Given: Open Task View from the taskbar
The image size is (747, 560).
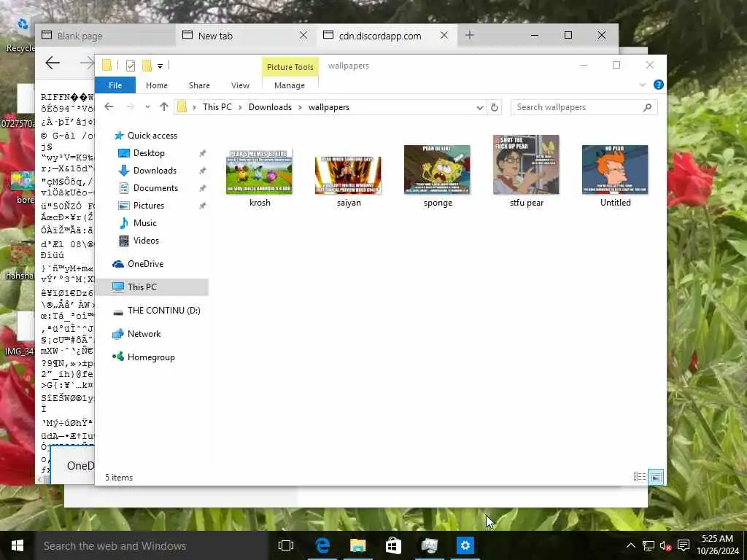Looking at the screenshot, I should pos(286,545).
